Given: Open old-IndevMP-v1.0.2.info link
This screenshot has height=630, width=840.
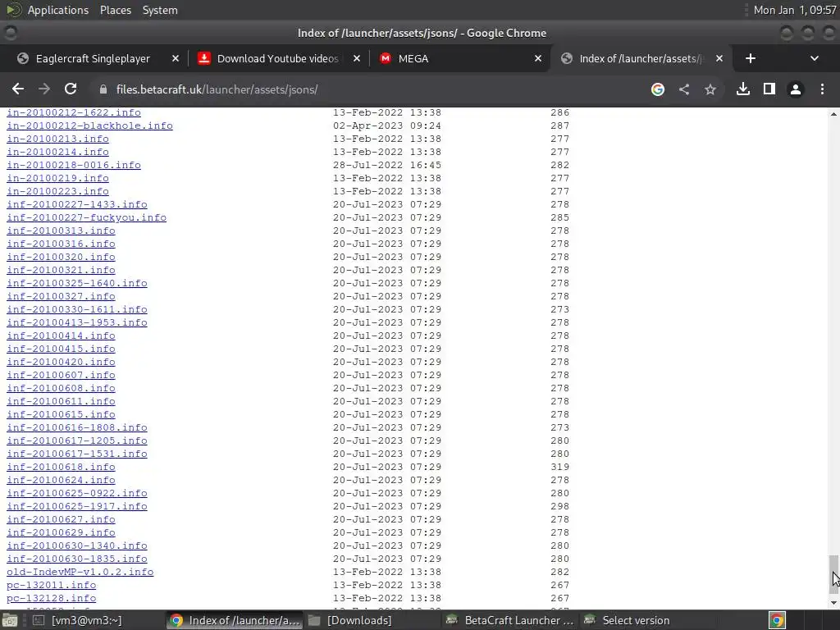Looking at the screenshot, I should [80, 572].
